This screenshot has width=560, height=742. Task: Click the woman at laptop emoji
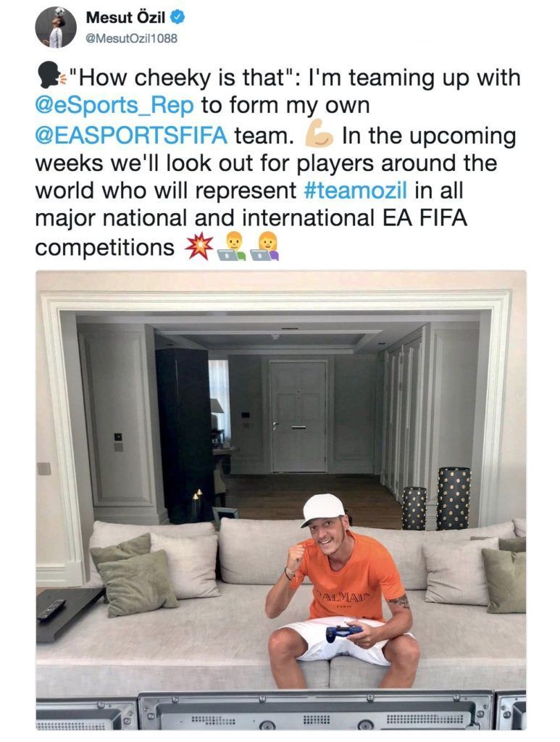point(264,248)
